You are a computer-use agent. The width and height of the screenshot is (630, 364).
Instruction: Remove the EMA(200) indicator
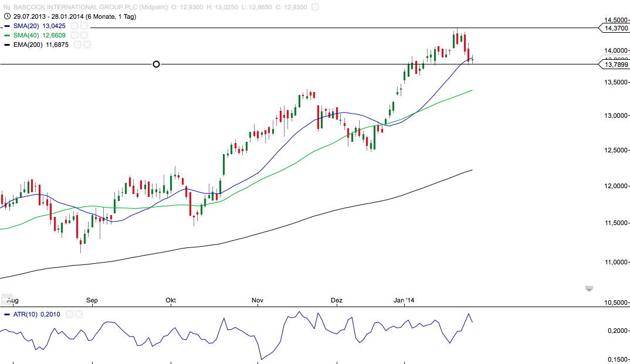tap(87, 45)
